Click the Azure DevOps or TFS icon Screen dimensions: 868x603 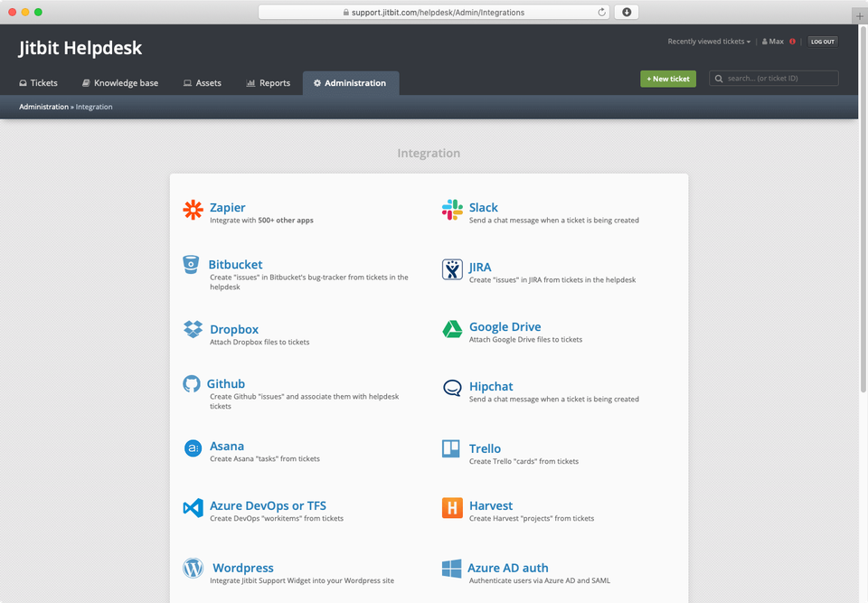192,508
